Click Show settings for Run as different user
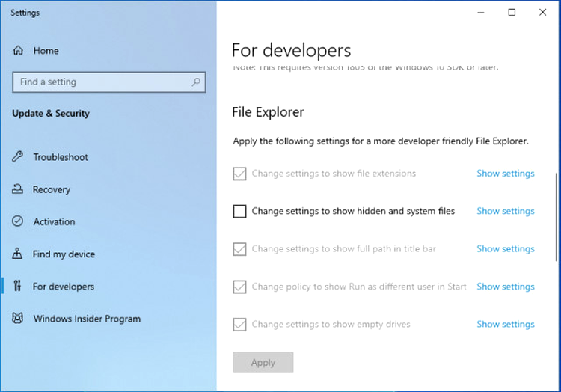The width and height of the screenshot is (561, 392). point(505,287)
